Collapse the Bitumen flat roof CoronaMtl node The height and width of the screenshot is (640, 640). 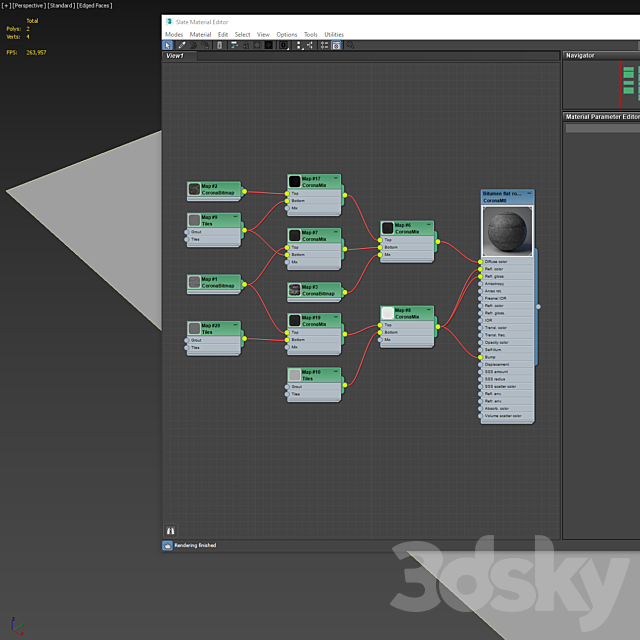coord(529,193)
